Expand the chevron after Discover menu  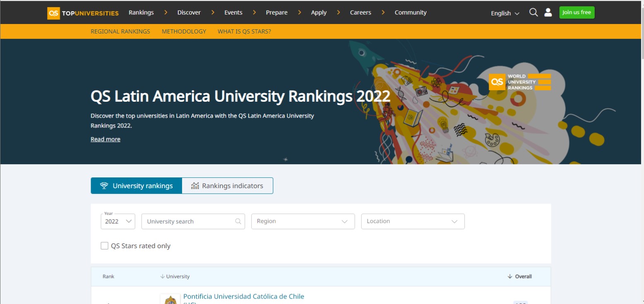(x=213, y=12)
